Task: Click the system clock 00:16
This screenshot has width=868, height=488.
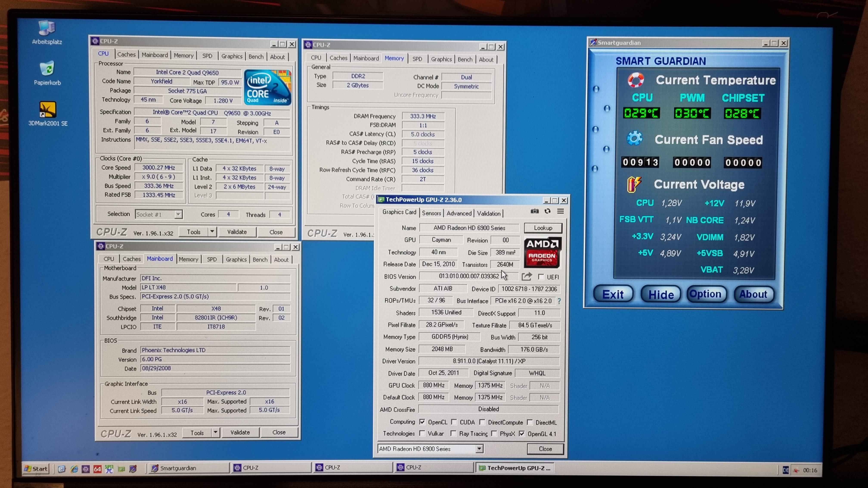Action: pos(810,471)
